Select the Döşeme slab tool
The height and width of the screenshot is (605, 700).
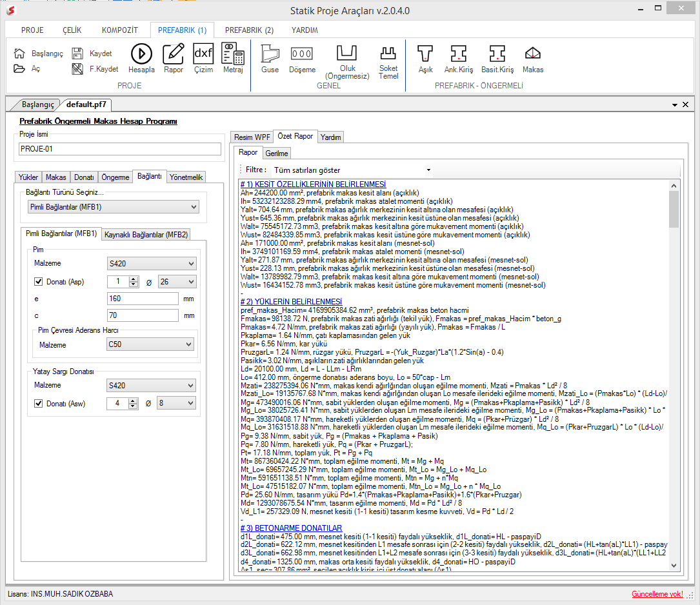[x=302, y=59]
